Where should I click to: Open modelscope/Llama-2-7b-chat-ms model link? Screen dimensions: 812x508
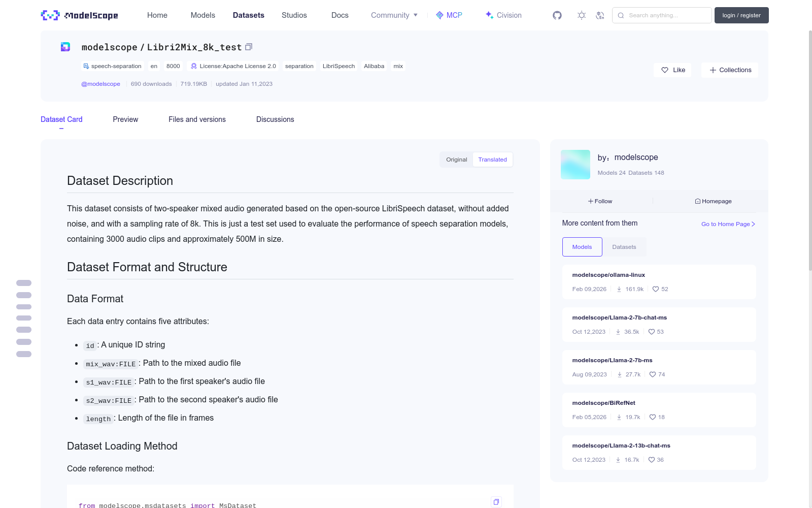click(620, 317)
